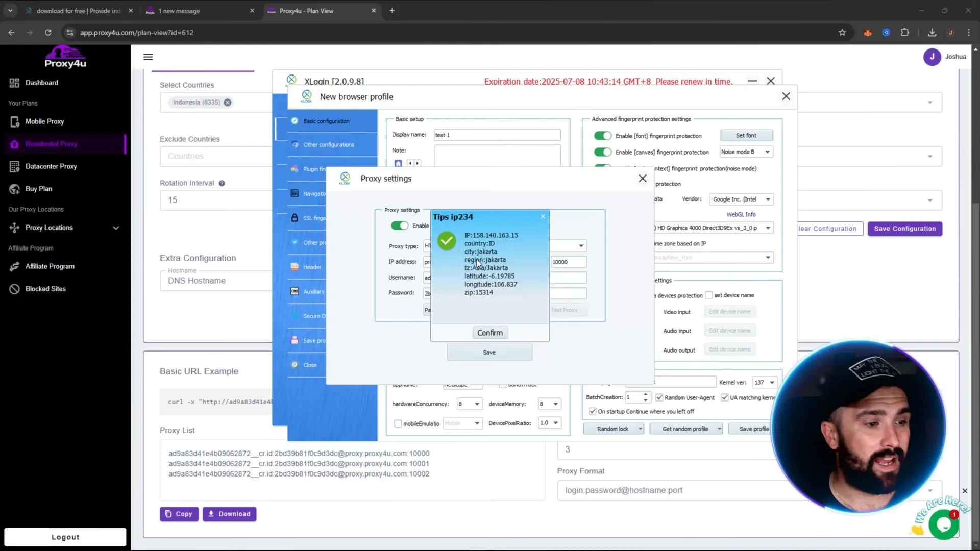Toggle Enable canvas fingerprint protection

pos(602,152)
